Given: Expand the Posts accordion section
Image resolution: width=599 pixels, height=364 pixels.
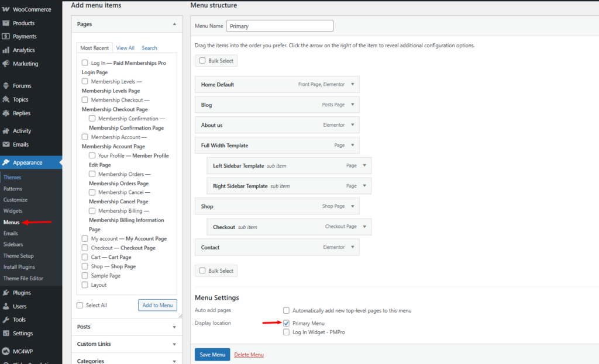Looking at the screenshot, I should point(174,327).
